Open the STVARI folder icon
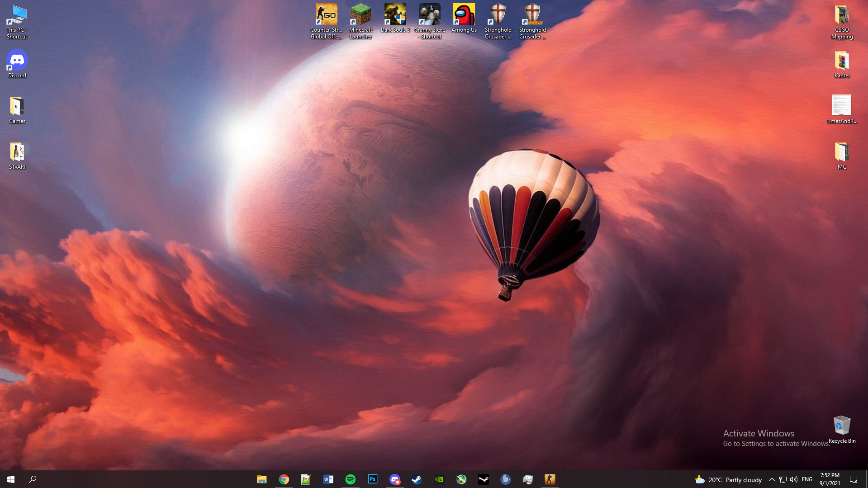The image size is (868, 488). (17, 156)
